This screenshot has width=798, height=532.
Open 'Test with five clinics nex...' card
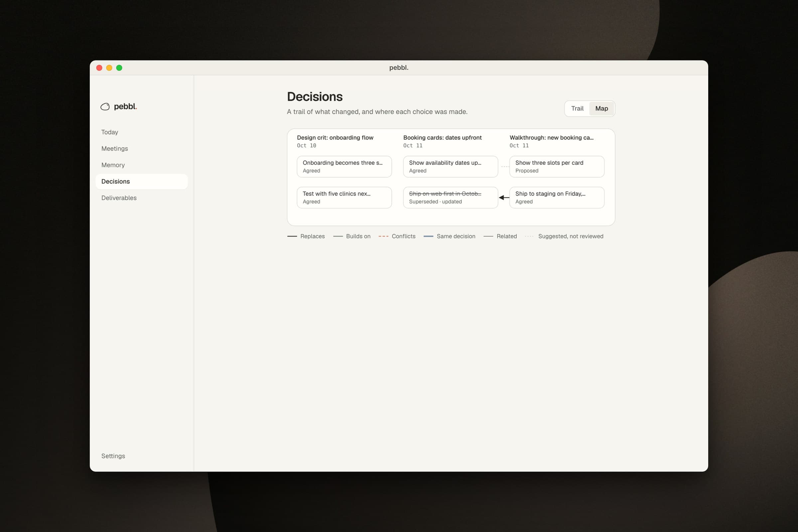(x=344, y=197)
